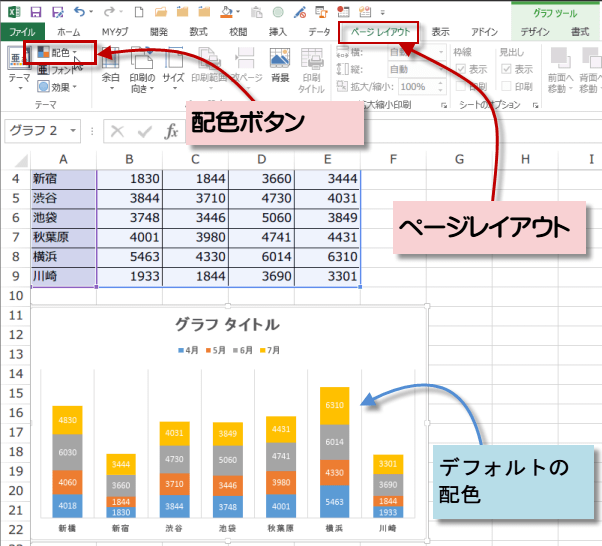This screenshot has height=546, width=602.
Task: Switch to the MYタブ tab
Action: [x=115, y=32]
